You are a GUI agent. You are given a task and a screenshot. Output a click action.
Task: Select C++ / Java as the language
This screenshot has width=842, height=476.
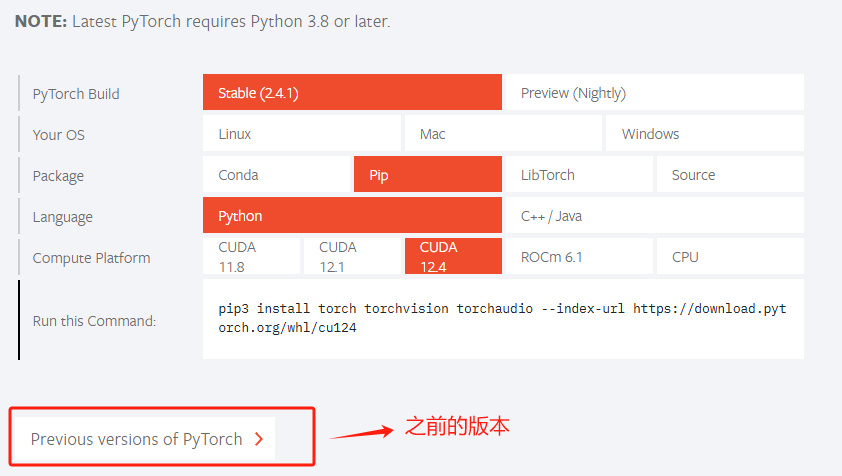(x=655, y=215)
